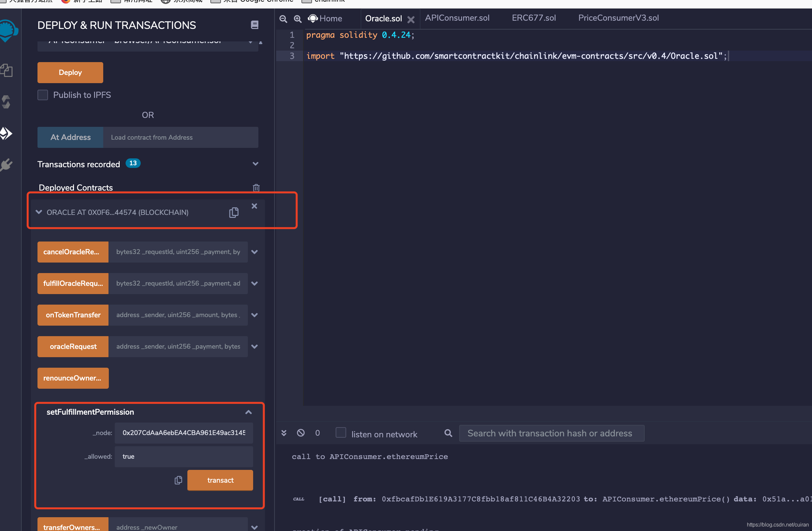The image size is (812, 531).
Task: Click the zoom out magnifier icon
Action: coord(283,19)
